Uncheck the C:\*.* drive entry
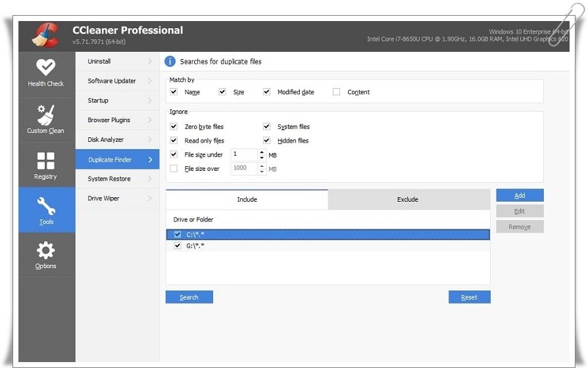The image size is (588, 368). [x=178, y=235]
